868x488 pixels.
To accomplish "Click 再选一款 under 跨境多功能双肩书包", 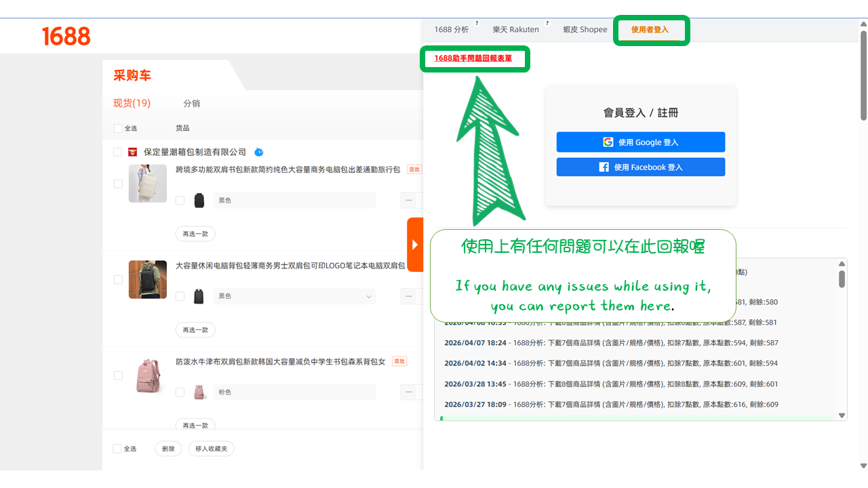I will tap(195, 234).
